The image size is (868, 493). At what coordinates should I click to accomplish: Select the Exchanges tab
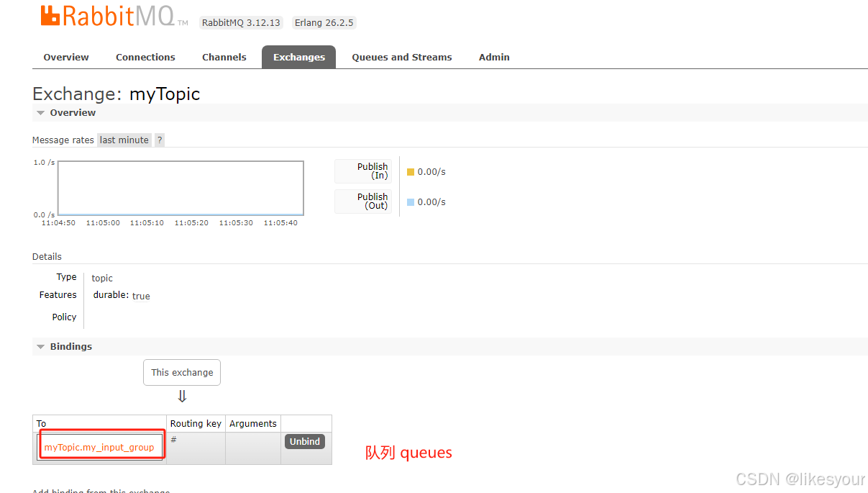pos(298,57)
